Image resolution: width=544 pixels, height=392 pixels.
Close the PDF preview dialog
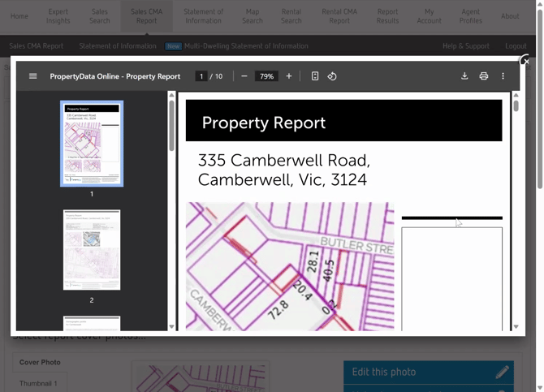point(525,61)
